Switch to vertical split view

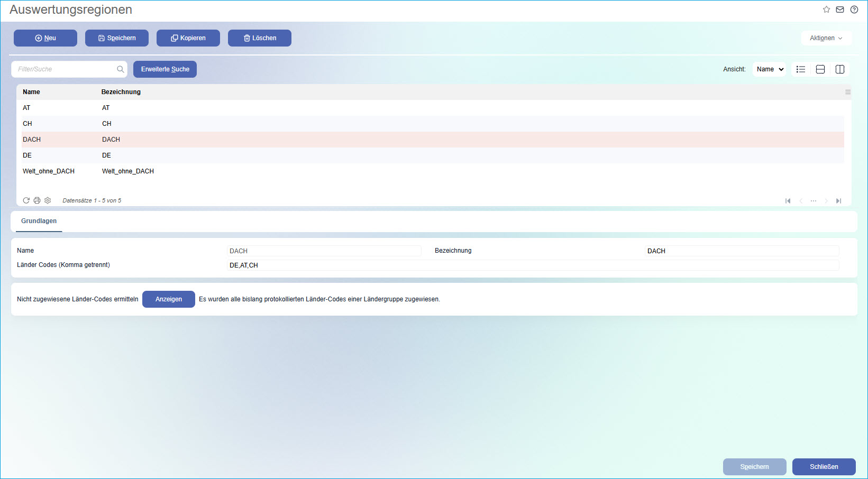(x=840, y=69)
